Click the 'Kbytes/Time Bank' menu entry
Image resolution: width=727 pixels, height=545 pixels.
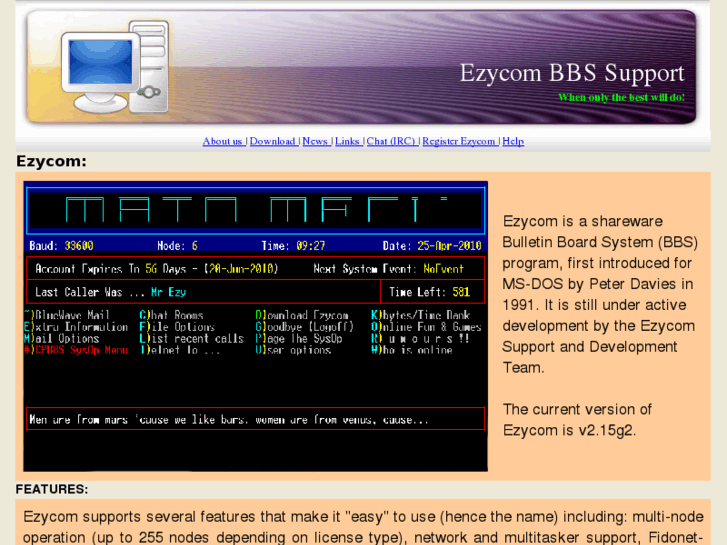pos(420,315)
